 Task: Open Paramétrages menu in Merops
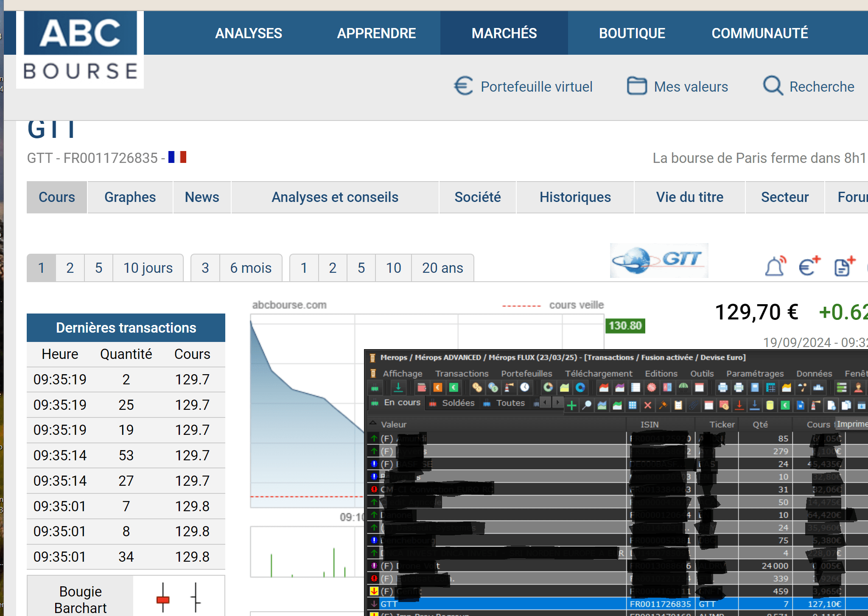point(755,373)
